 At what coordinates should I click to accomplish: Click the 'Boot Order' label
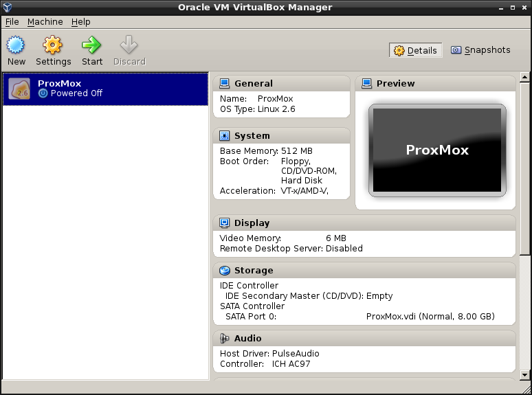point(244,161)
